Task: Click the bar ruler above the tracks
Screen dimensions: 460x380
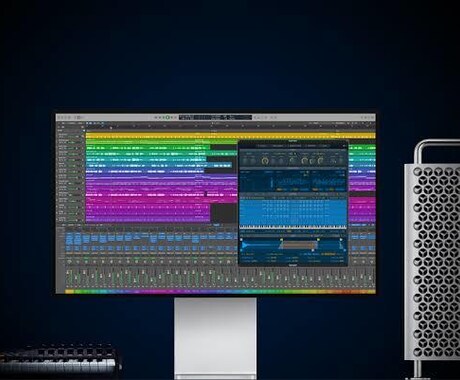Action: (x=230, y=126)
